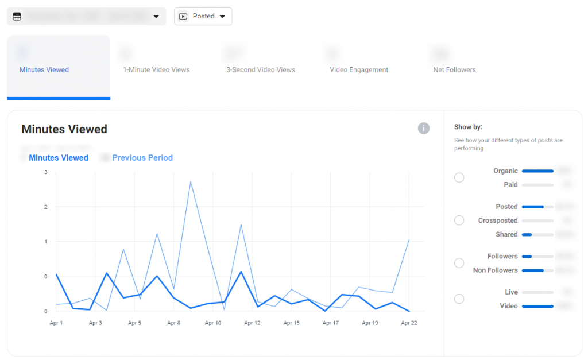Open the calendar date range icon
Viewport: 588px width, 364px height.
click(x=17, y=17)
